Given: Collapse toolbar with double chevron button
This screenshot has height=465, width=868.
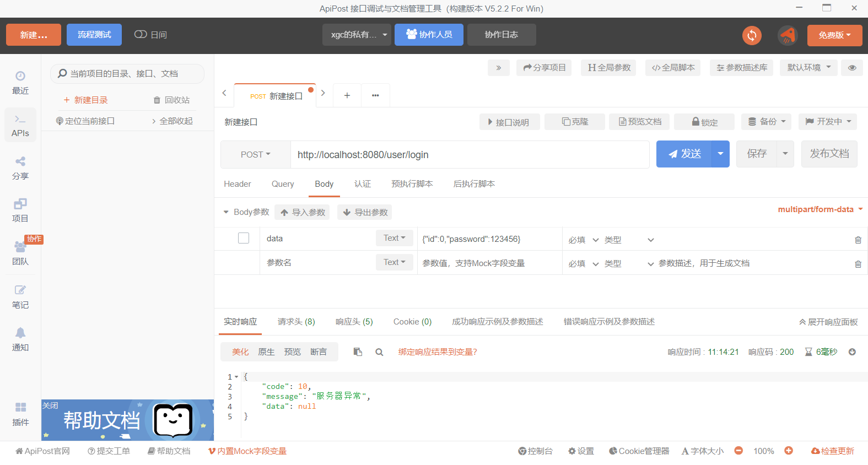Looking at the screenshot, I should [x=499, y=68].
